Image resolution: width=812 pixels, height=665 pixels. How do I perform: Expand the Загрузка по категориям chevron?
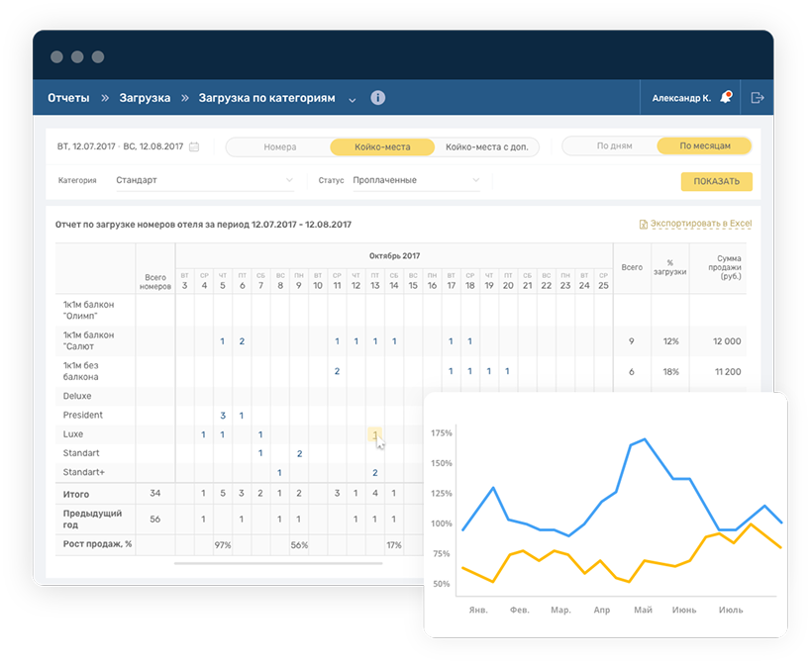coord(352,99)
